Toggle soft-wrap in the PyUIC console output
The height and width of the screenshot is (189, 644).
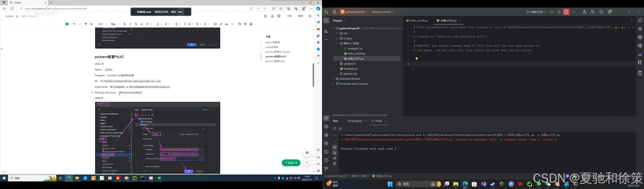pyautogui.click(x=335, y=147)
